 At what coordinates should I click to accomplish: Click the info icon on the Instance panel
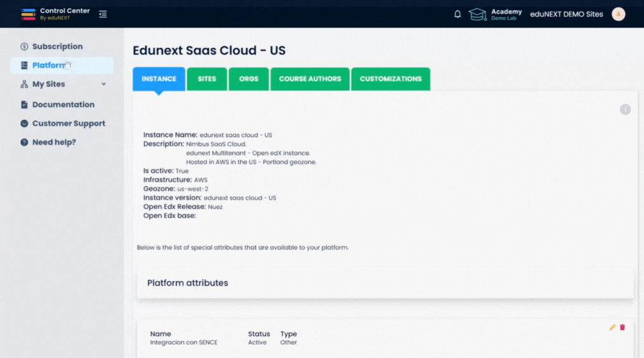click(625, 110)
